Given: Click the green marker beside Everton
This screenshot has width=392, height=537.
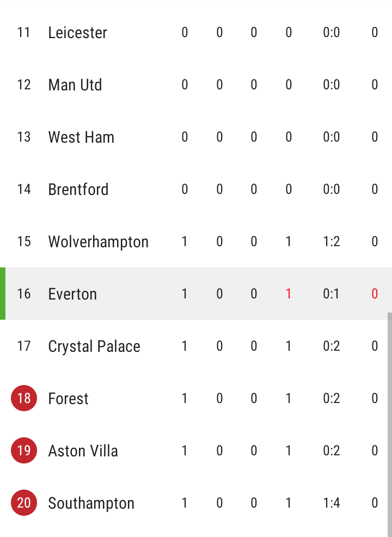Looking at the screenshot, I should (x=3, y=294).
